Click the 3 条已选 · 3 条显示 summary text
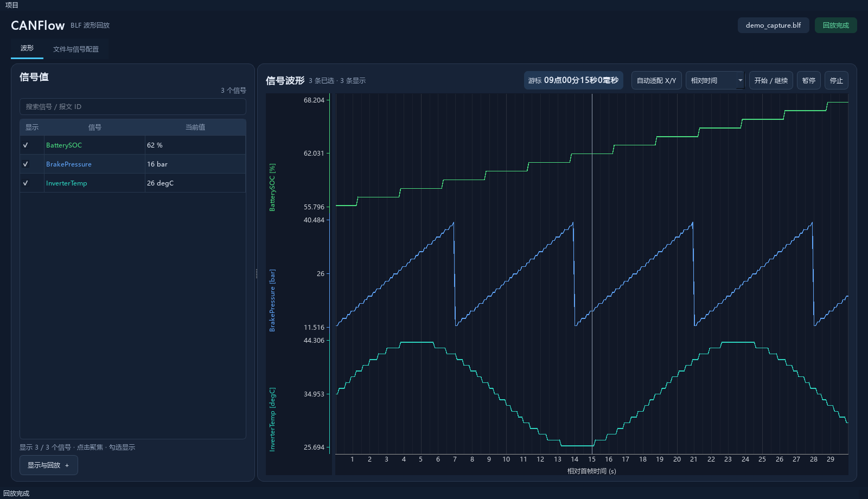868x499 pixels. pos(337,81)
